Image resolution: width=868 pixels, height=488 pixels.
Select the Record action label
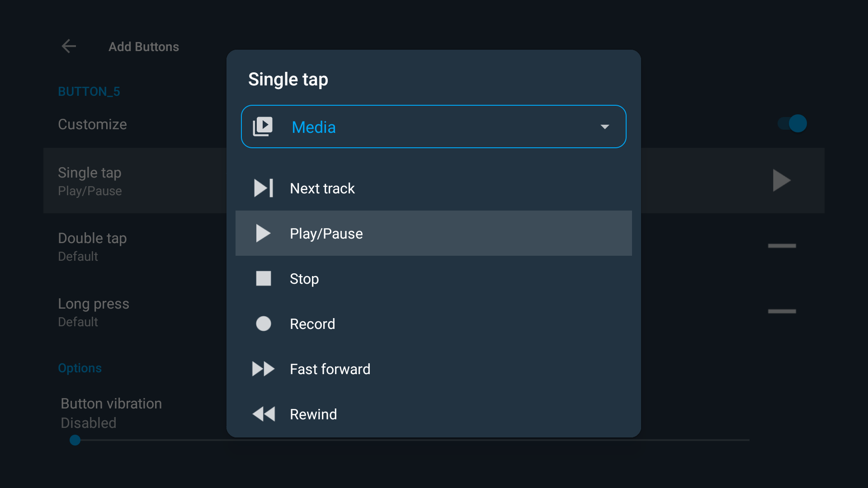click(312, 324)
